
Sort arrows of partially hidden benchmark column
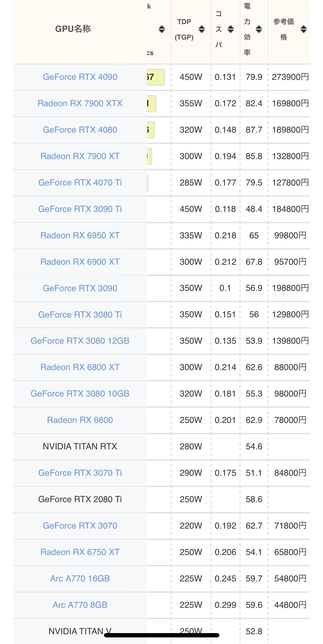tap(162, 29)
